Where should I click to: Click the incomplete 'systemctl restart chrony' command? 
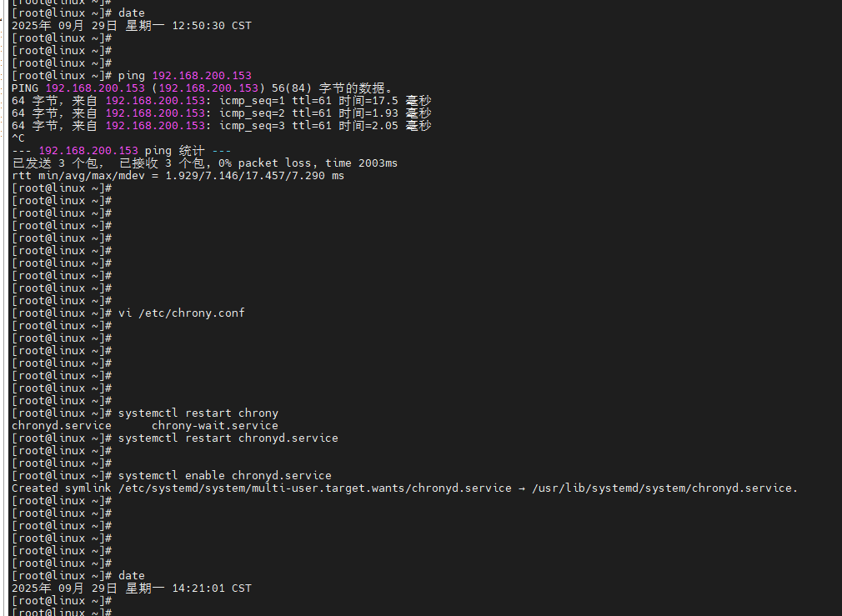pyautogui.click(x=198, y=413)
